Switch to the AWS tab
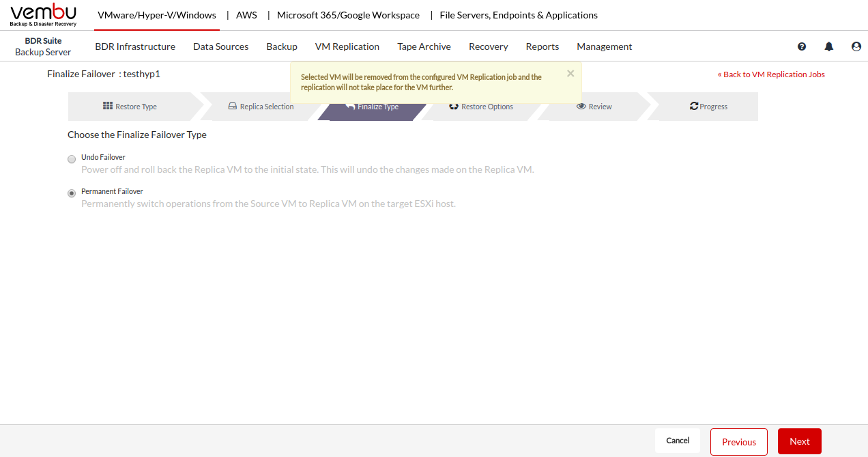 click(246, 15)
